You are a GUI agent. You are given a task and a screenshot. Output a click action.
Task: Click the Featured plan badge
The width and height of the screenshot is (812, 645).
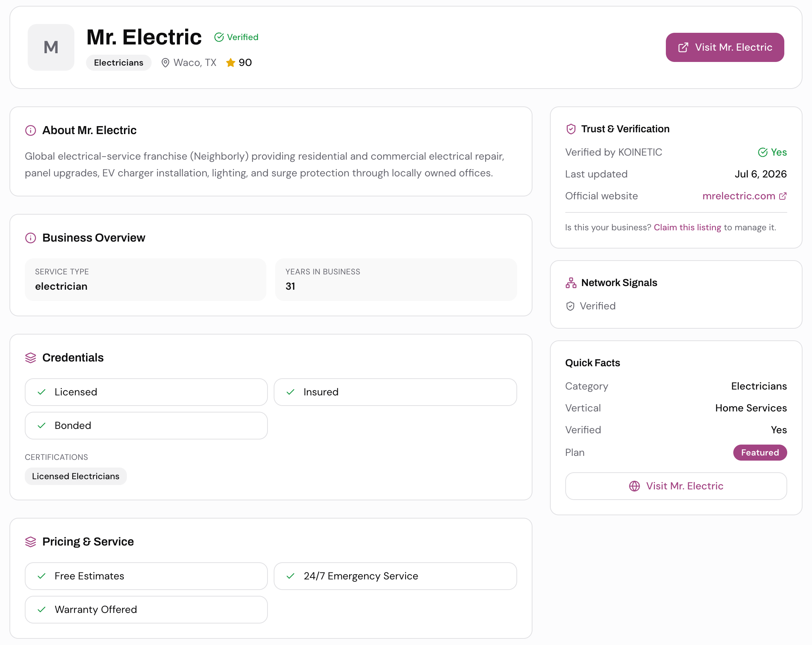pos(760,453)
